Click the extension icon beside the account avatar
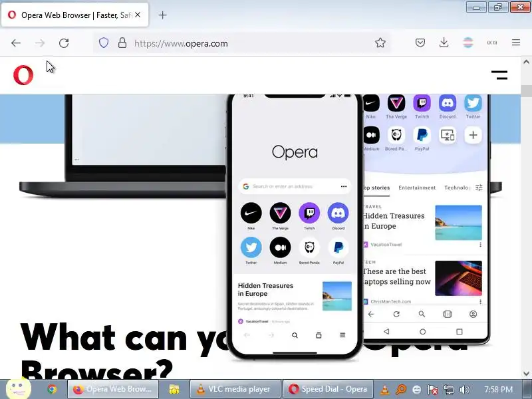 pos(492,43)
